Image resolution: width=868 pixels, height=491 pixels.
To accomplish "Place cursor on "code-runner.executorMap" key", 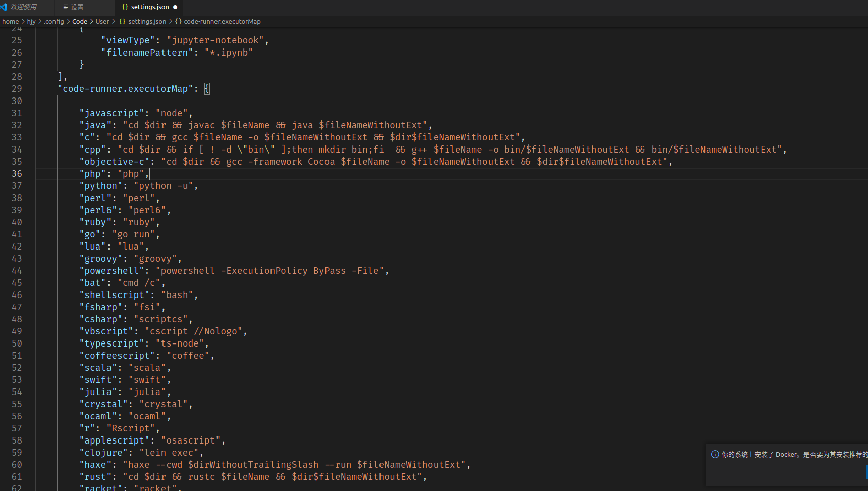I will pos(125,89).
